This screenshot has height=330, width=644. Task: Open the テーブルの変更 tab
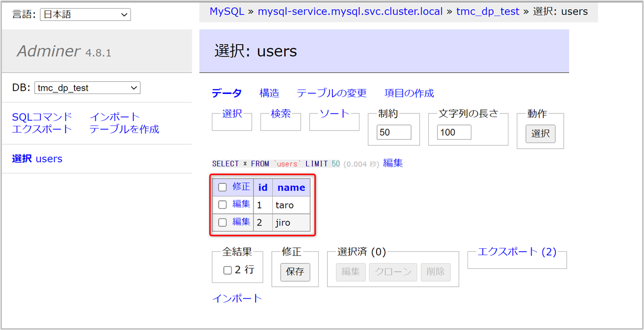[x=331, y=93]
